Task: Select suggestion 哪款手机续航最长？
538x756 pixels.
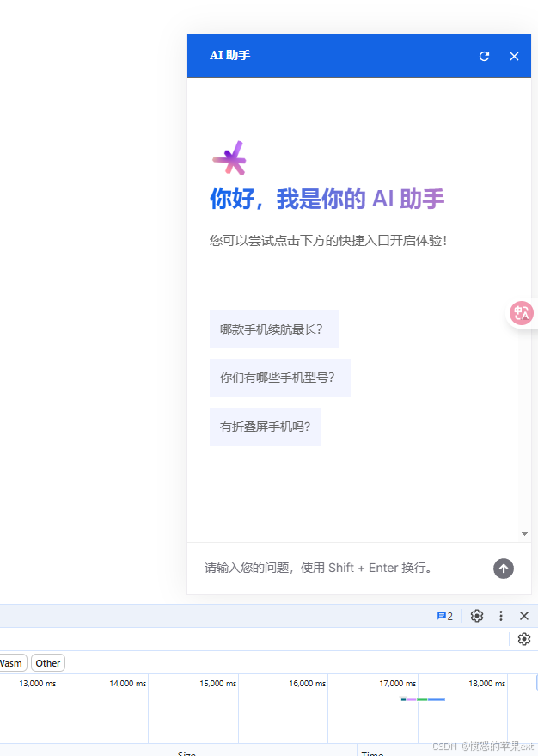Action: pos(273,329)
